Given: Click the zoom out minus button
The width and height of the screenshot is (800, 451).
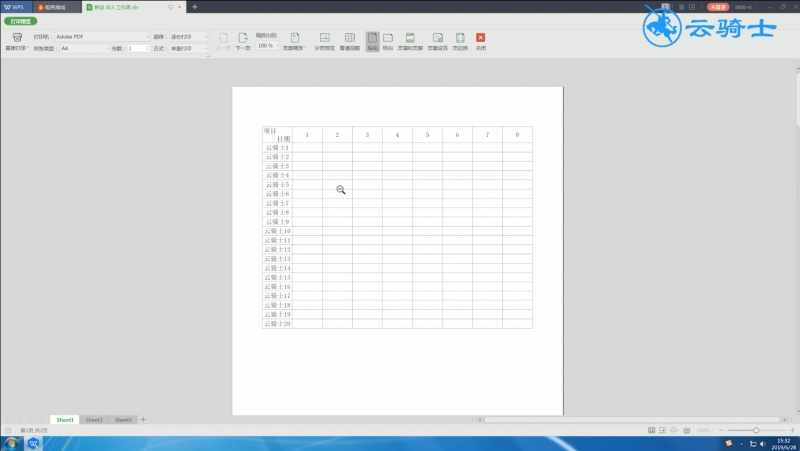Looking at the screenshot, I should point(720,431).
